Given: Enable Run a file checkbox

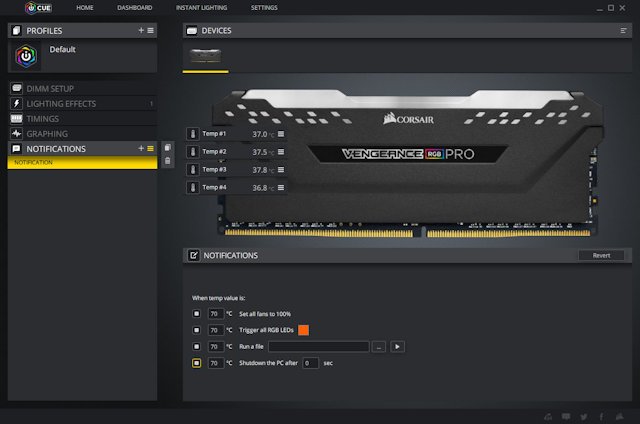Looking at the screenshot, I should tap(196, 346).
